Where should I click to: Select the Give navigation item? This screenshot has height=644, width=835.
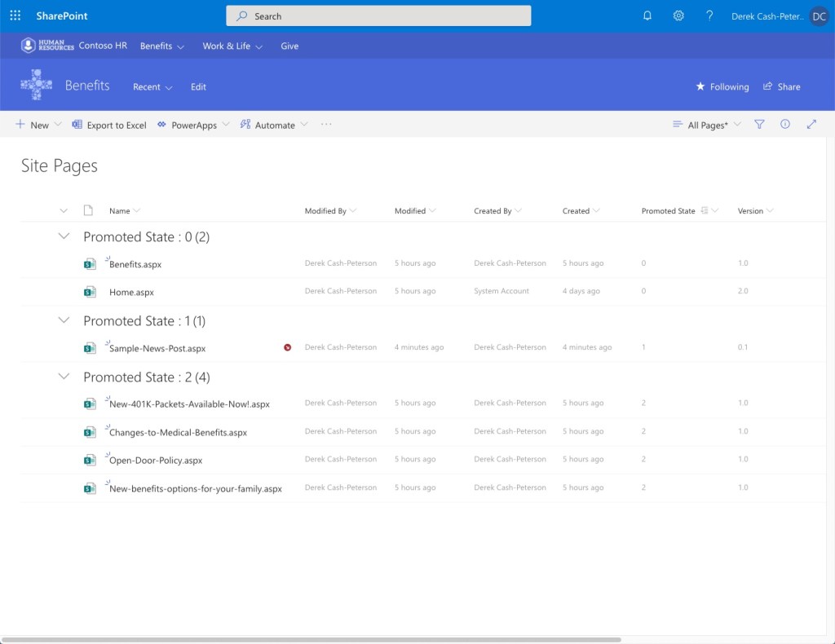[x=289, y=46]
